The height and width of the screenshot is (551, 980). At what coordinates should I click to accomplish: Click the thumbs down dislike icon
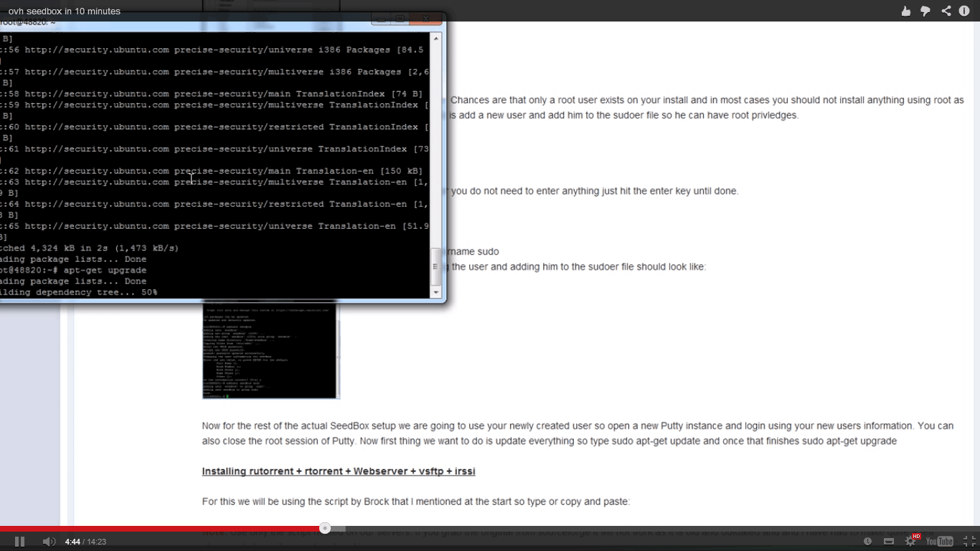pyautogui.click(x=925, y=11)
